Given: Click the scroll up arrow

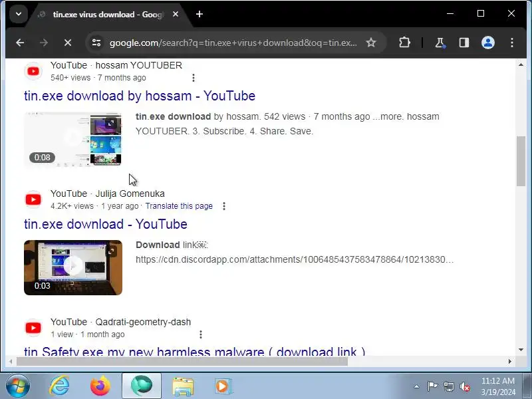Looking at the screenshot, I should (x=521, y=65).
